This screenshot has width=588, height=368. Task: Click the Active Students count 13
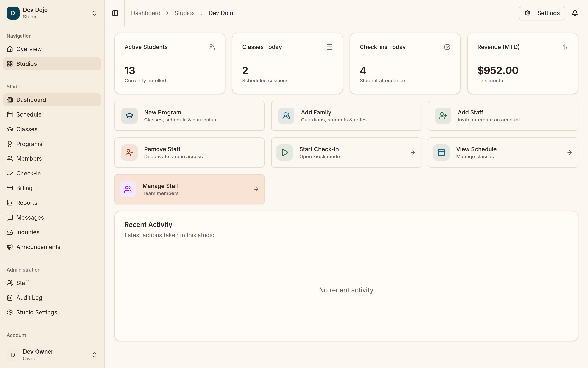click(x=130, y=71)
